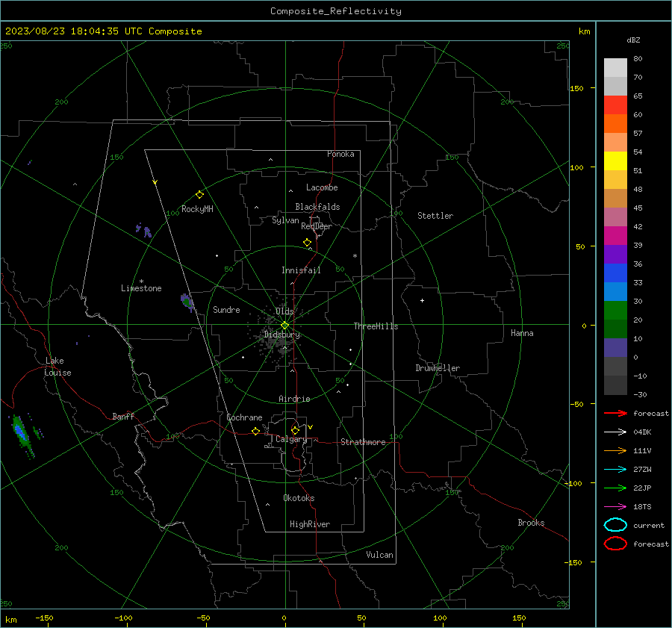The width and height of the screenshot is (672, 628).
Task: Select the orange 111V arrow legend icon
Action: [615, 450]
